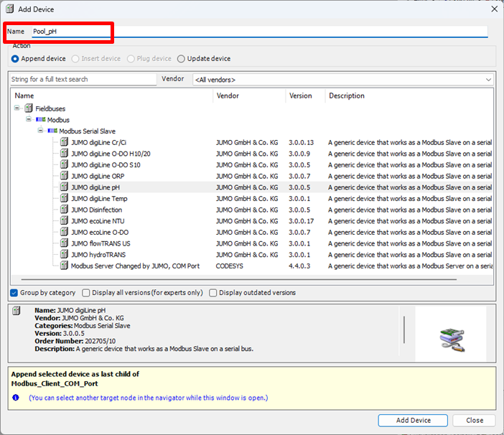Click the JUMO digiLine Temp device icon
Image resolution: width=504 pixels, height=435 pixels.
click(x=65, y=198)
